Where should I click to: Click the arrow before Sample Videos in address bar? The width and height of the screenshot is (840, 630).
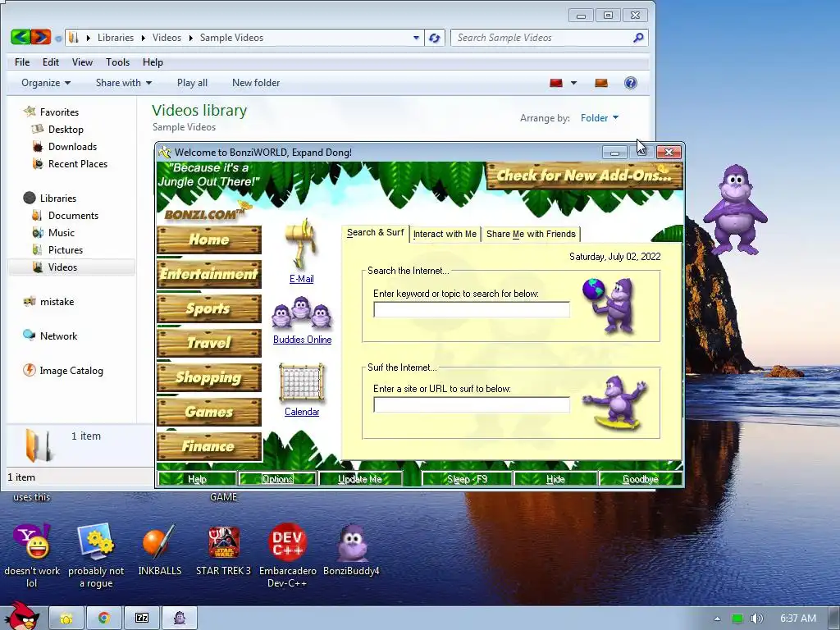click(190, 38)
